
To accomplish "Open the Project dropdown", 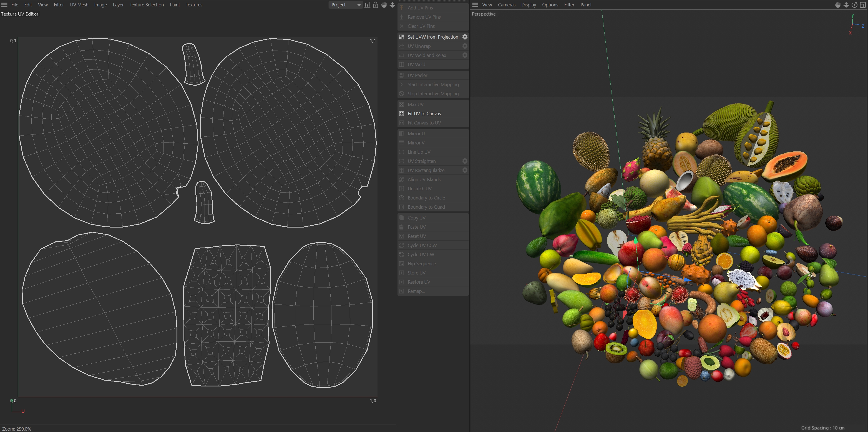I will 345,5.
